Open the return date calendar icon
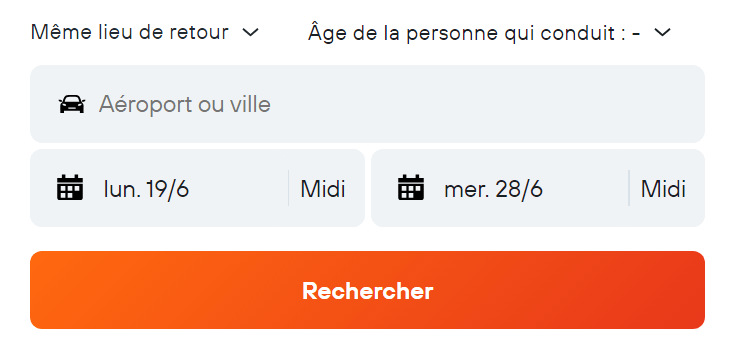This screenshot has height=363, width=736. point(411,188)
